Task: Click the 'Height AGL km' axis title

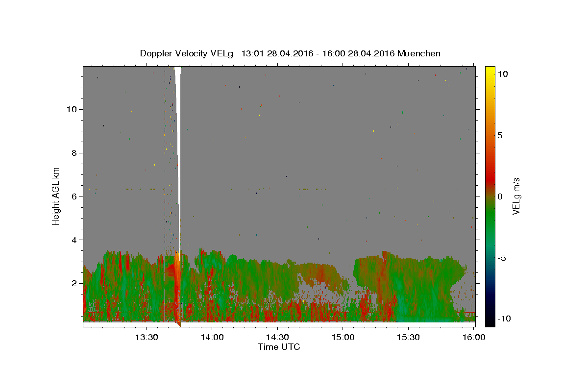Action: click(56, 196)
